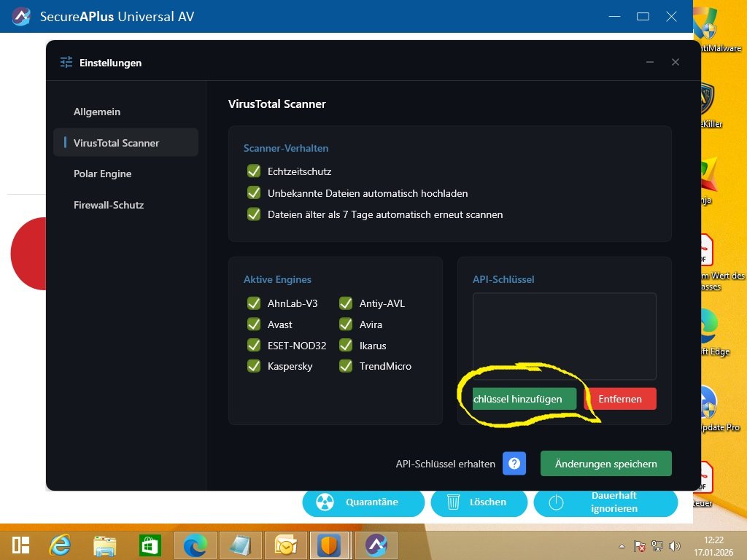The image size is (747, 560).
Task: Open the API-Schlüssel erhalten help icon
Action: coord(514,463)
